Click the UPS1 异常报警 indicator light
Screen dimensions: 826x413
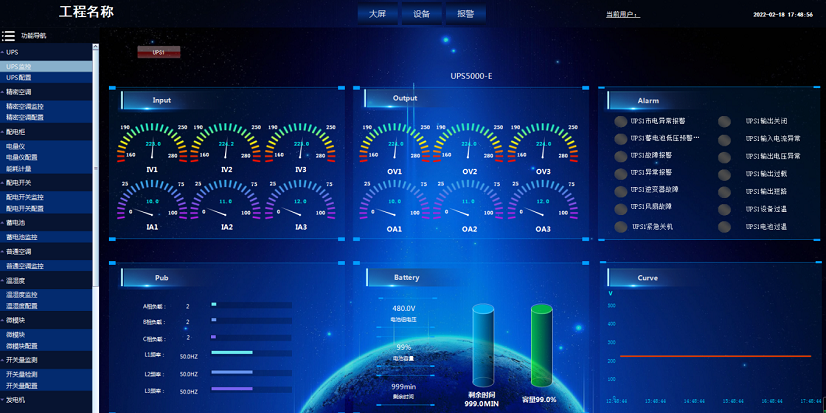point(621,173)
